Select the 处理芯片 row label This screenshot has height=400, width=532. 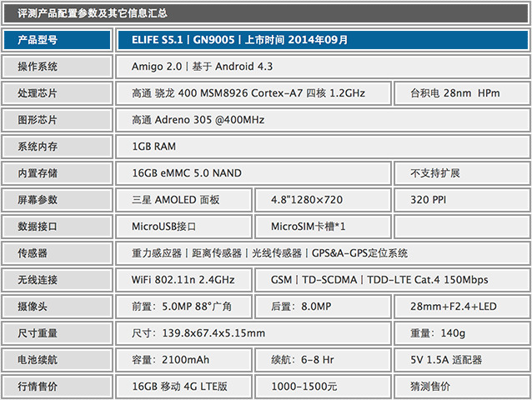pos(57,93)
